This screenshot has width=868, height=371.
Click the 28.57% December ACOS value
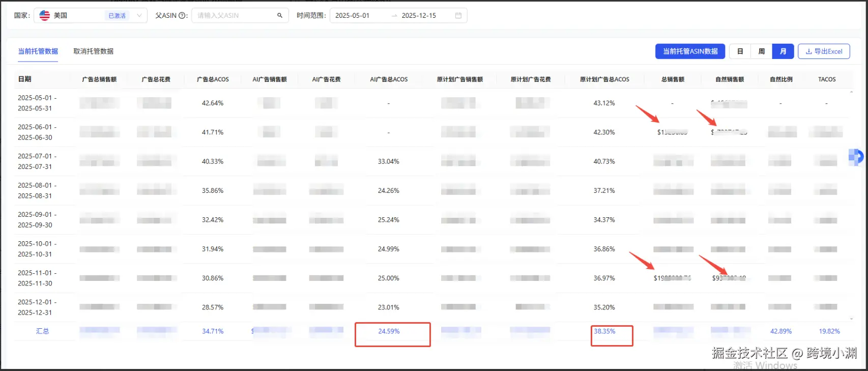tap(213, 307)
